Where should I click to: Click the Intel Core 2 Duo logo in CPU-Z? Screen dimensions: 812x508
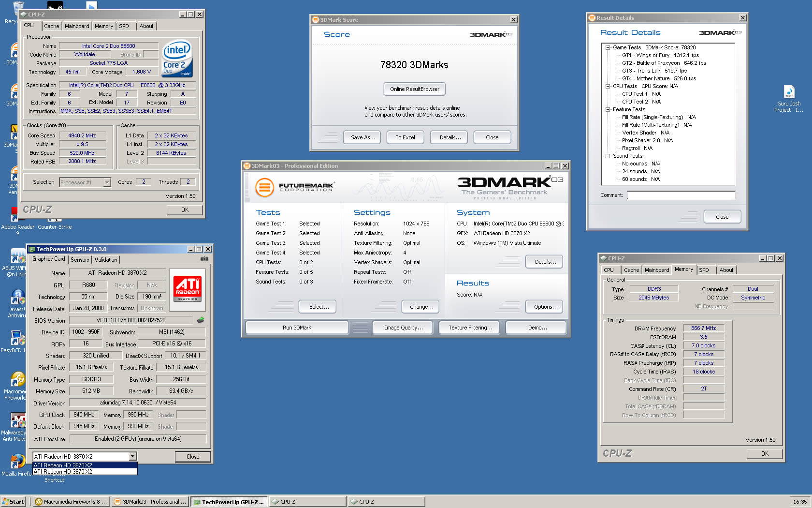tap(177, 59)
